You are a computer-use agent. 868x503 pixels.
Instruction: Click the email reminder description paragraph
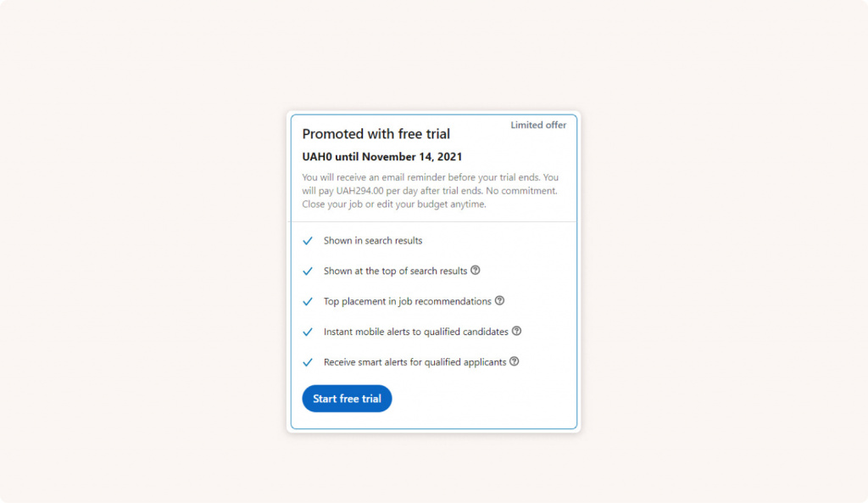pyautogui.click(x=431, y=191)
